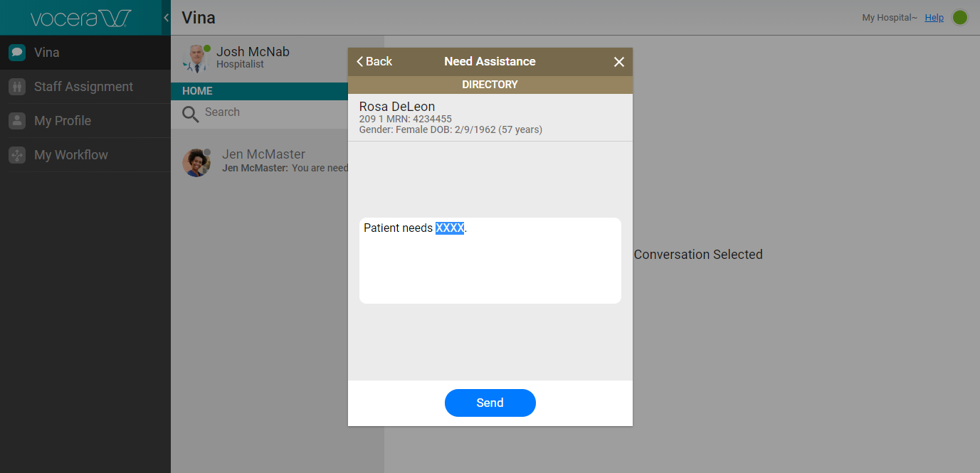
Task: Open the Staff Assignment menu item
Action: pyautogui.click(x=83, y=87)
